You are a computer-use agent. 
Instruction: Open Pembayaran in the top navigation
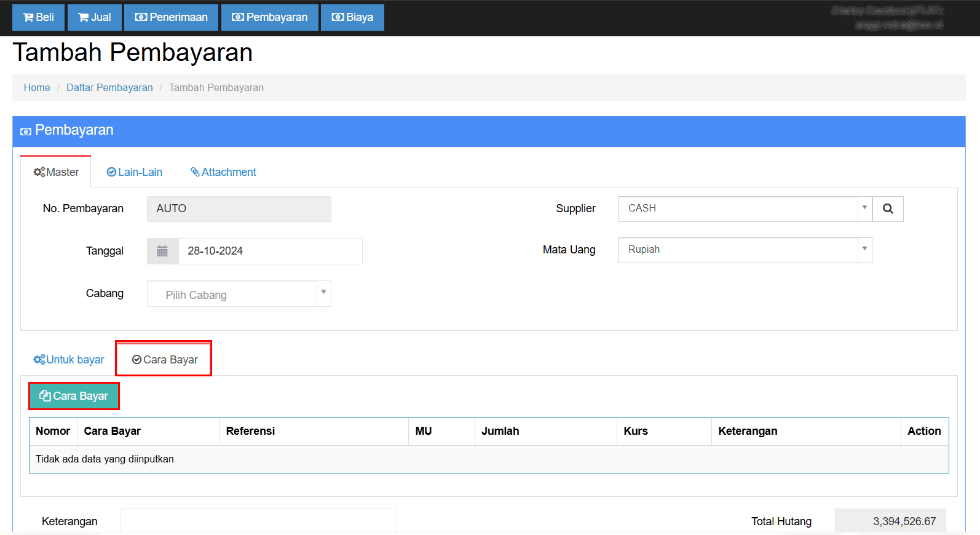pos(269,17)
